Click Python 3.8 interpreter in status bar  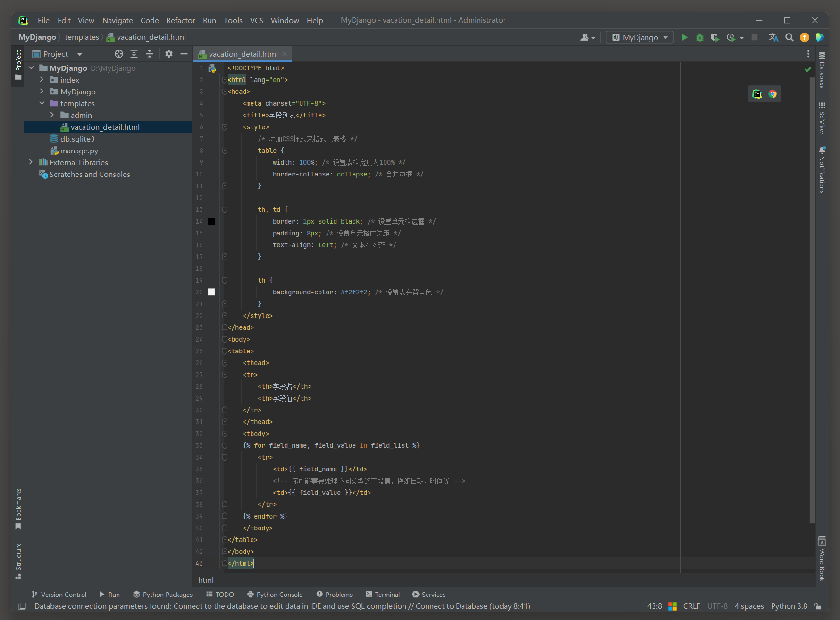pyautogui.click(x=789, y=606)
